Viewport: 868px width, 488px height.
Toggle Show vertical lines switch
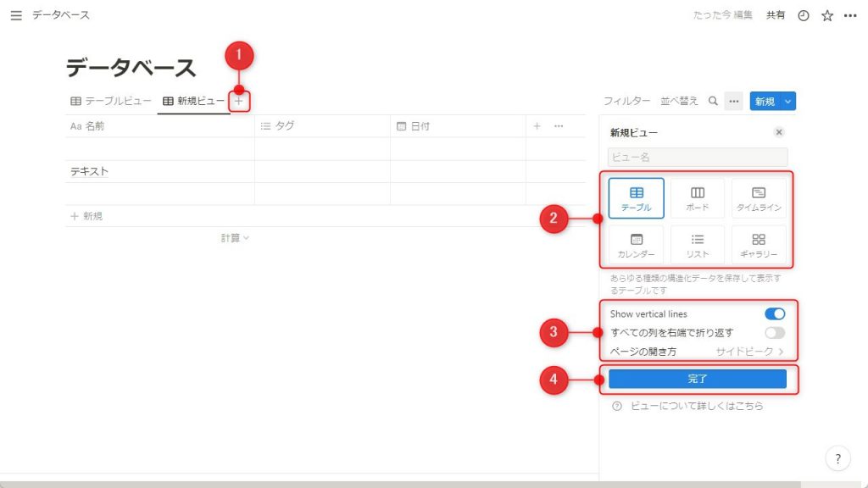(x=775, y=313)
